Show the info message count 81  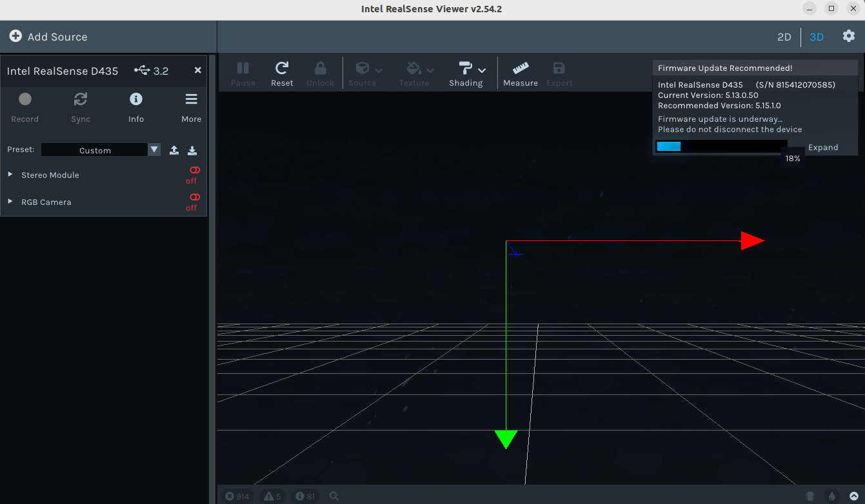[x=305, y=496]
